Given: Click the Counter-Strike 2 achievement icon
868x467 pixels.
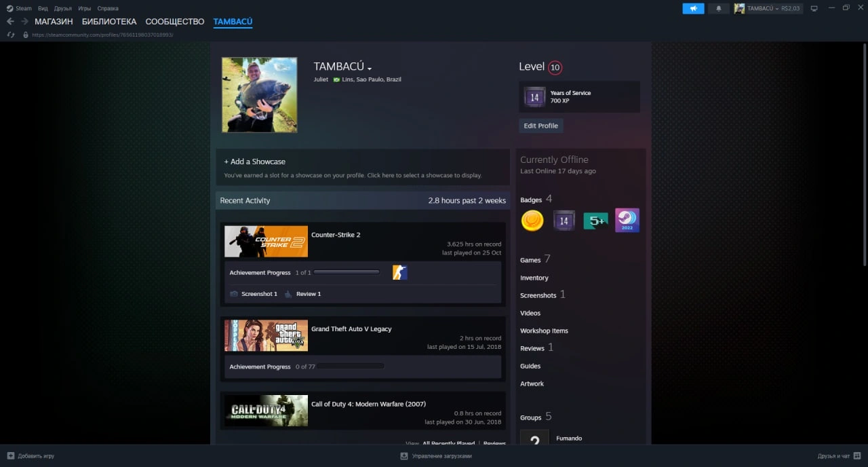Looking at the screenshot, I should [400, 272].
